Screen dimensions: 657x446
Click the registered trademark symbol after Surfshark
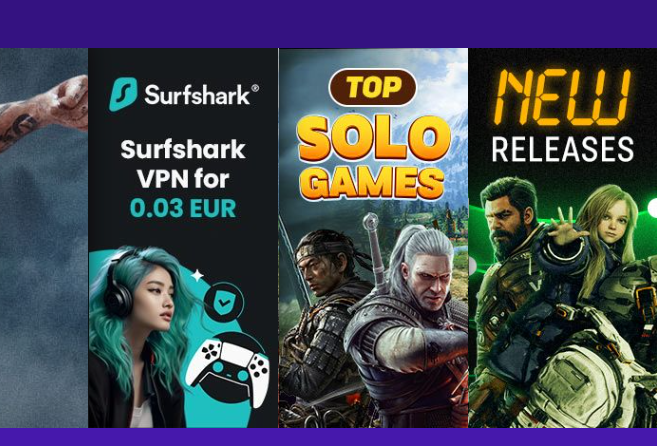point(255,88)
